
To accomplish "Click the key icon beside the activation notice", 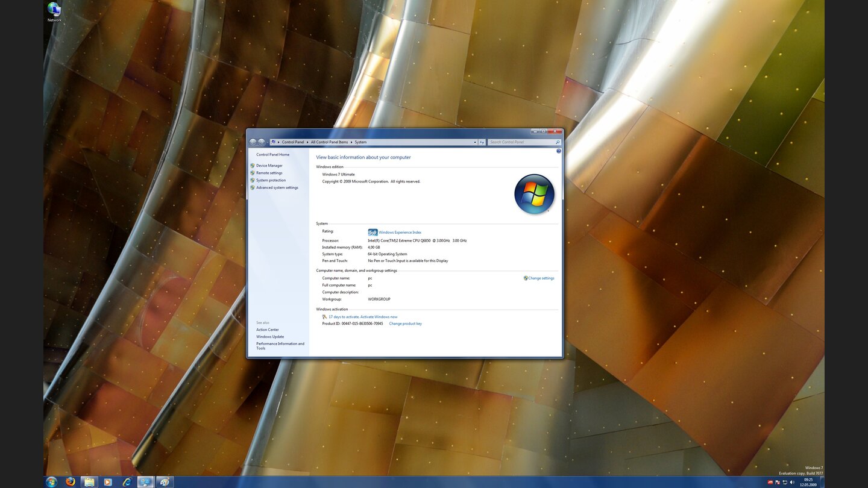I will point(325,317).
